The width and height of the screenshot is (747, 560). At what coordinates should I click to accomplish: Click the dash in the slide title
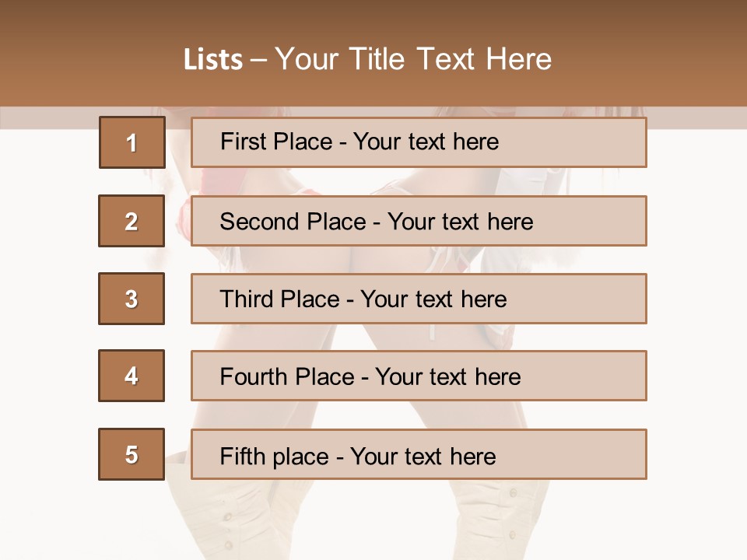[259, 59]
